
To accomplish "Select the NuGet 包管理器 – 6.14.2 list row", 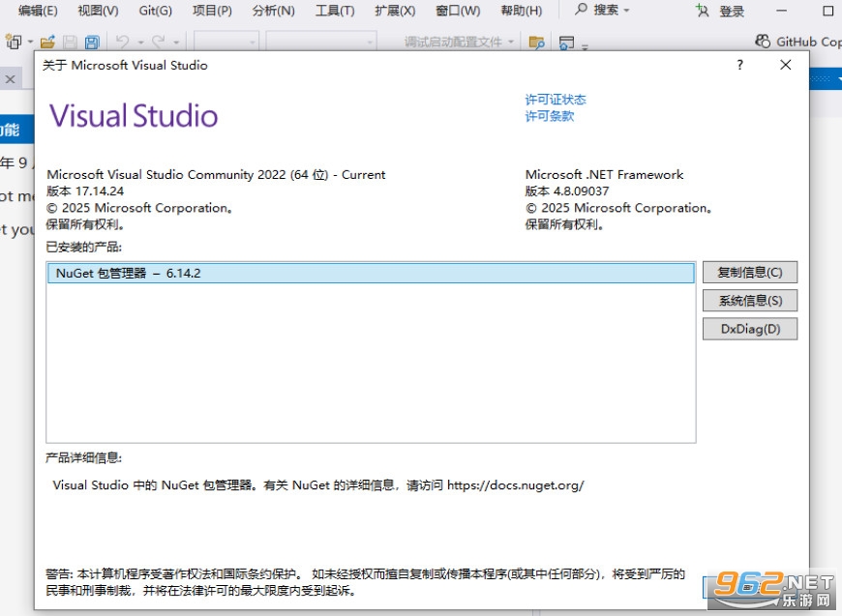I will click(371, 273).
